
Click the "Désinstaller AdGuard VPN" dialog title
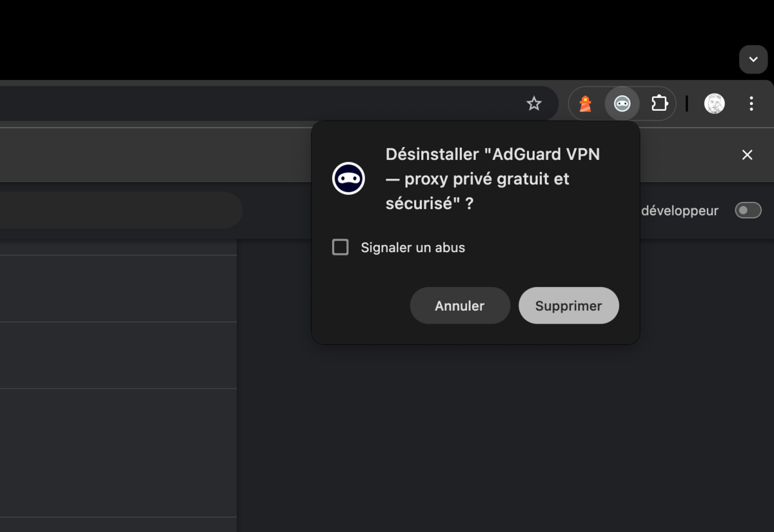[x=493, y=179]
